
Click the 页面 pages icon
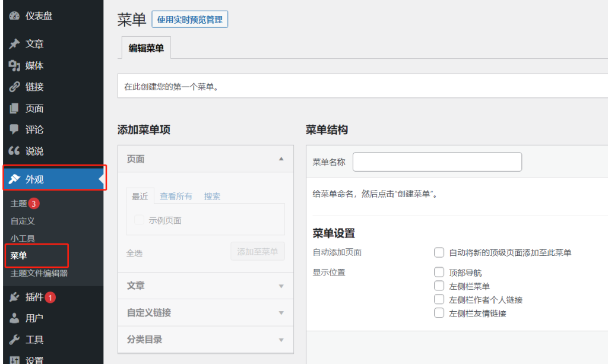tap(15, 109)
